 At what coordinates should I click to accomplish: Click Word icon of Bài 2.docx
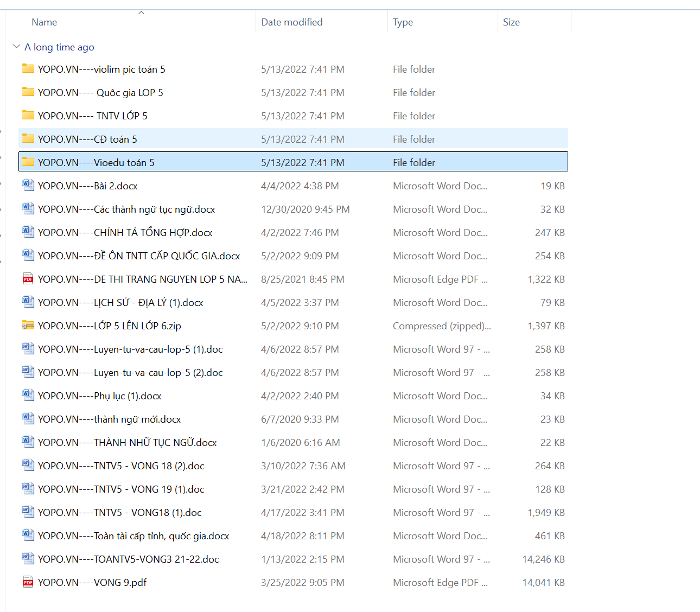28,185
